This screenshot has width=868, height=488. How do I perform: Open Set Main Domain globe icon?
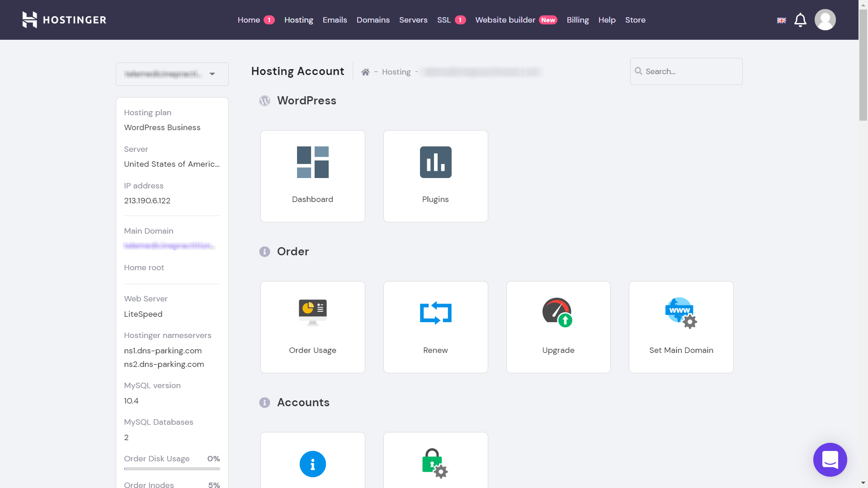pos(681,313)
